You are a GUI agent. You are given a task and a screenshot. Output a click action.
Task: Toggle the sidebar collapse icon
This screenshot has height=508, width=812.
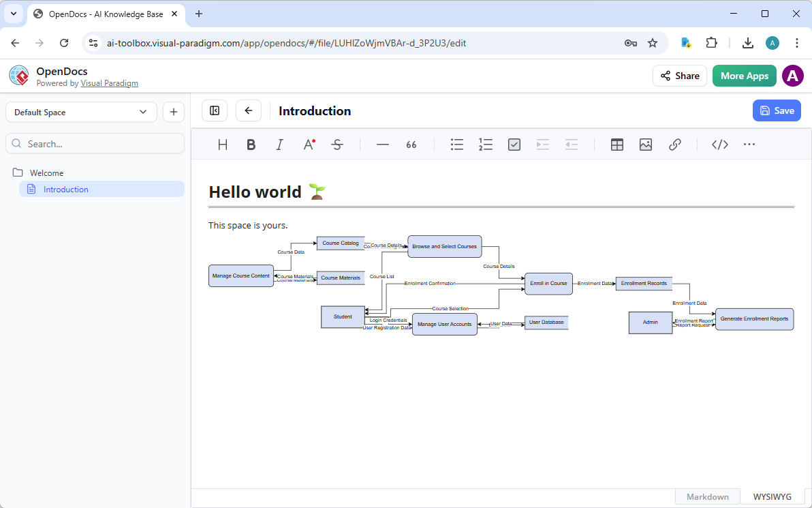[214, 110]
